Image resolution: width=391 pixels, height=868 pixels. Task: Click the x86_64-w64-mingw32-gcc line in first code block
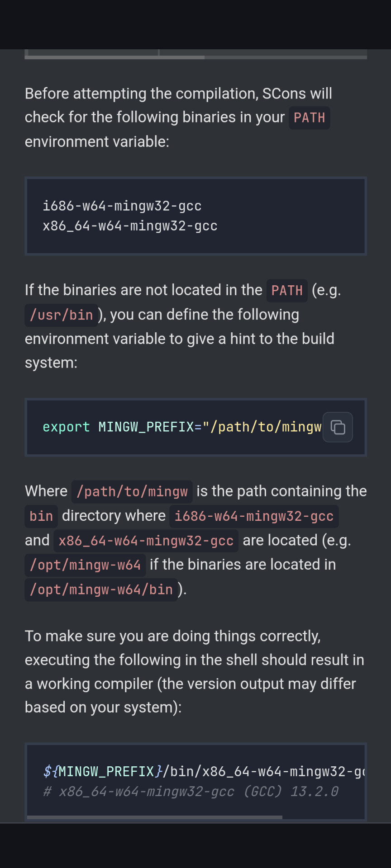[x=130, y=226]
